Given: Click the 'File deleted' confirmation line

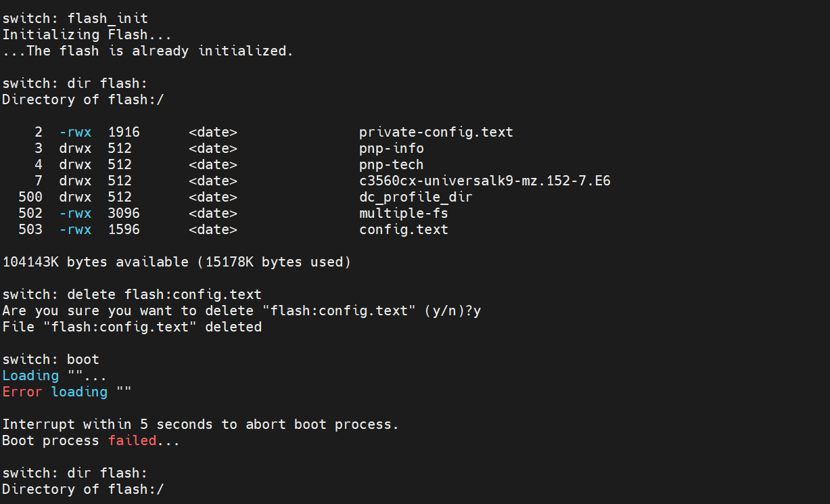Looking at the screenshot, I should (x=132, y=327).
